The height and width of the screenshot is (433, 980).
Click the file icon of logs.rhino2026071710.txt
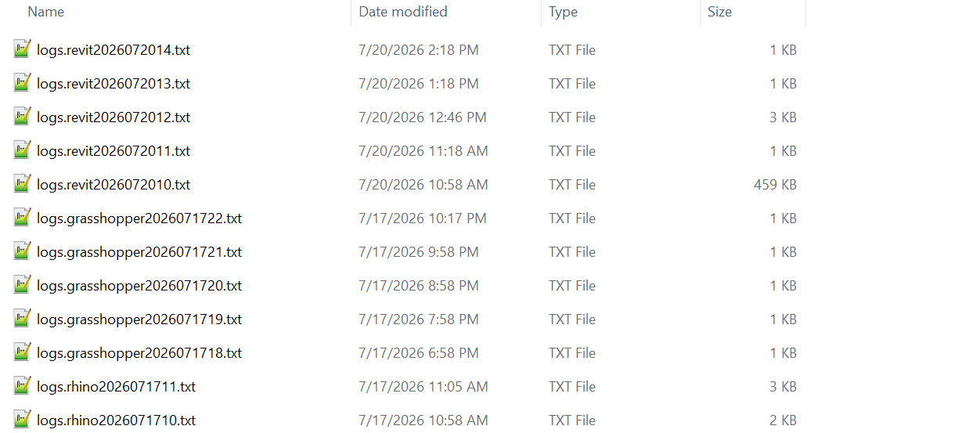coord(22,420)
